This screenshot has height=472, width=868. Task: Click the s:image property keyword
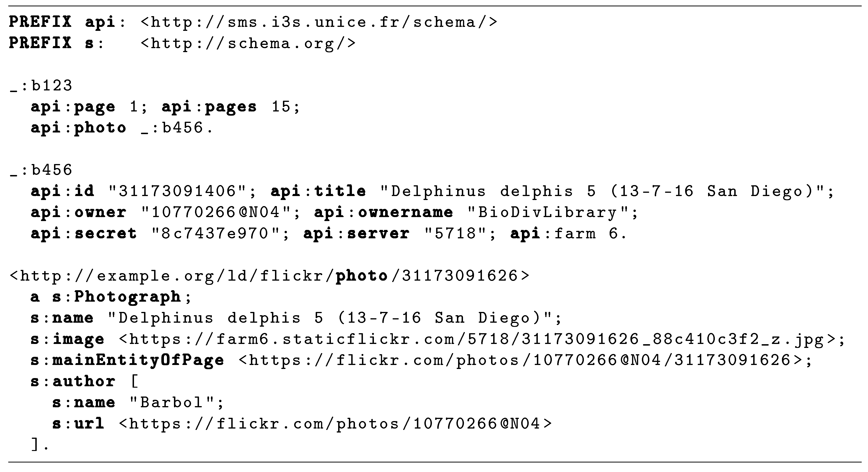pos(67,339)
